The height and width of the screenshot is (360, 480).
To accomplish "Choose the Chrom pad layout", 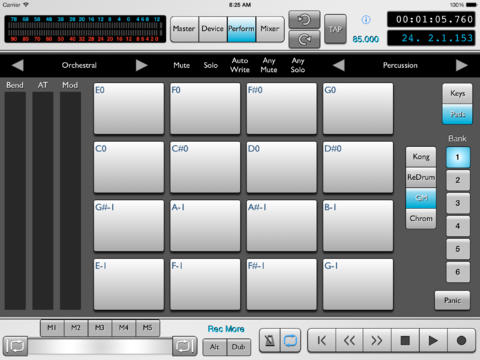I will click(x=421, y=219).
